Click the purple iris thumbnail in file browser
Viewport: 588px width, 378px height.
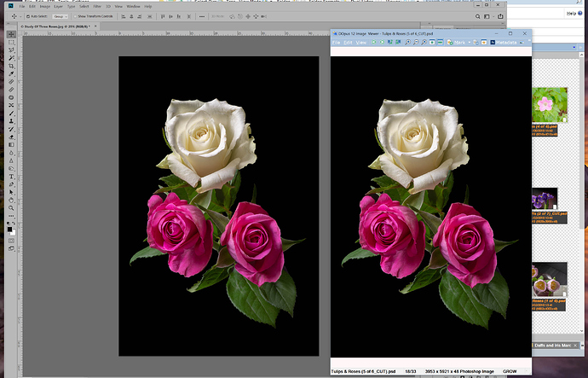[x=545, y=199]
